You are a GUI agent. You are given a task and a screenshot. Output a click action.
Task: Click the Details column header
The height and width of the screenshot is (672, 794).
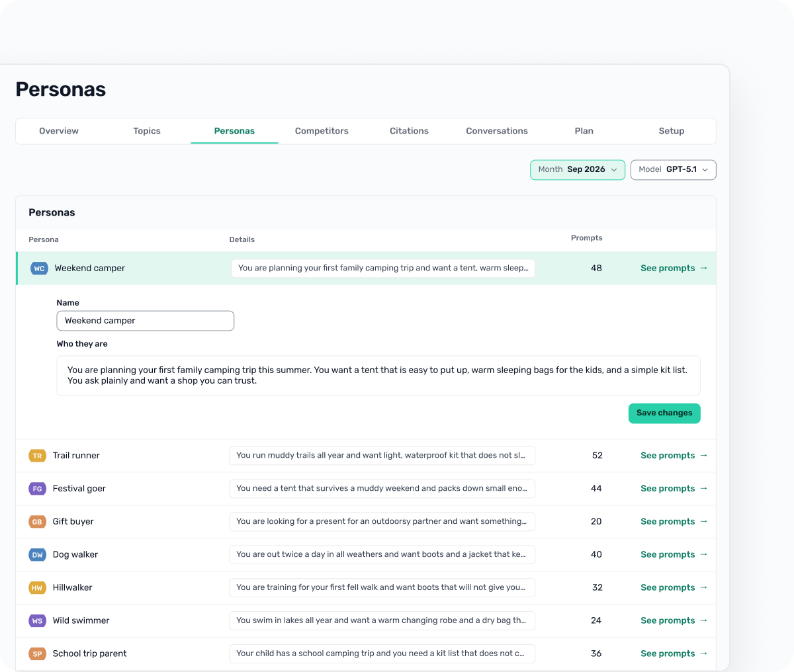(x=242, y=240)
